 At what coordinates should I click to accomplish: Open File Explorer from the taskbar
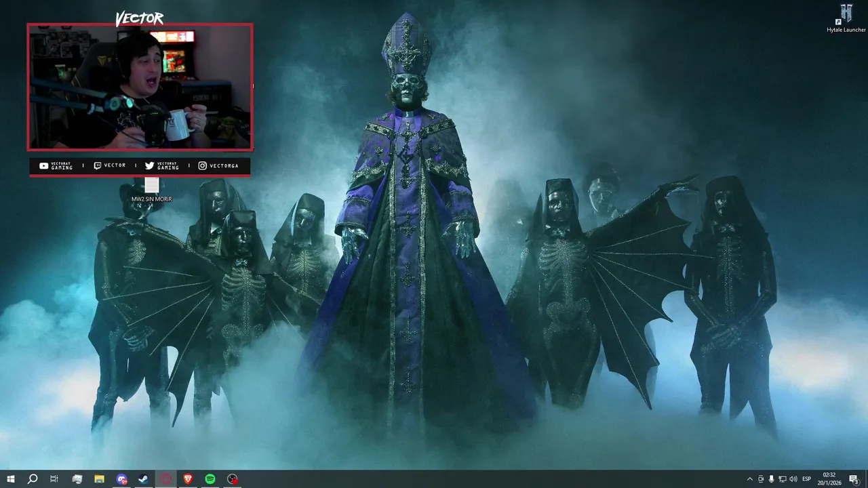(99, 479)
